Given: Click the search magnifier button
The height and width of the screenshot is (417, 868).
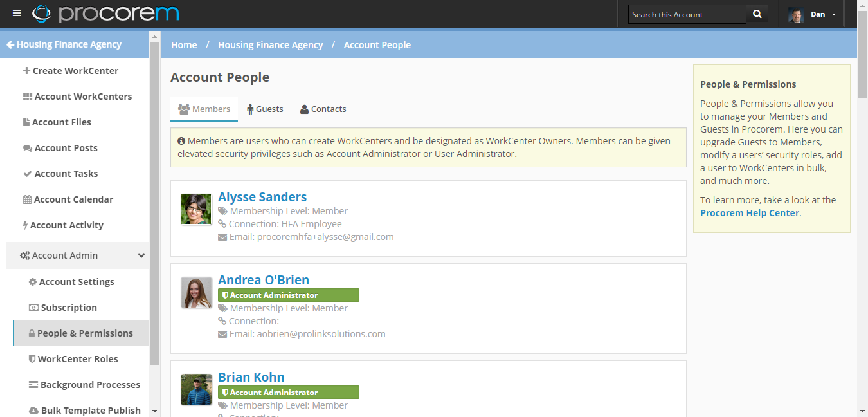Looking at the screenshot, I should [757, 14].
